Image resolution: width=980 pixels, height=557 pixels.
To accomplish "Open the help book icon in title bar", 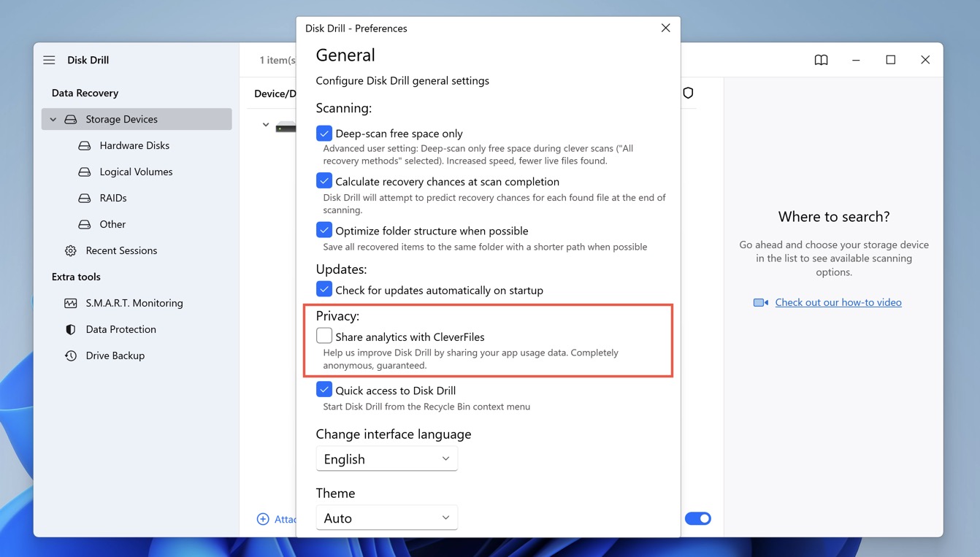I will 821,60.
